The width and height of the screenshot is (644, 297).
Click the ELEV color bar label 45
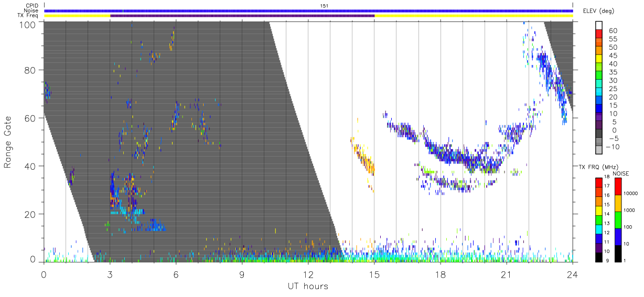tap(613, 56)
